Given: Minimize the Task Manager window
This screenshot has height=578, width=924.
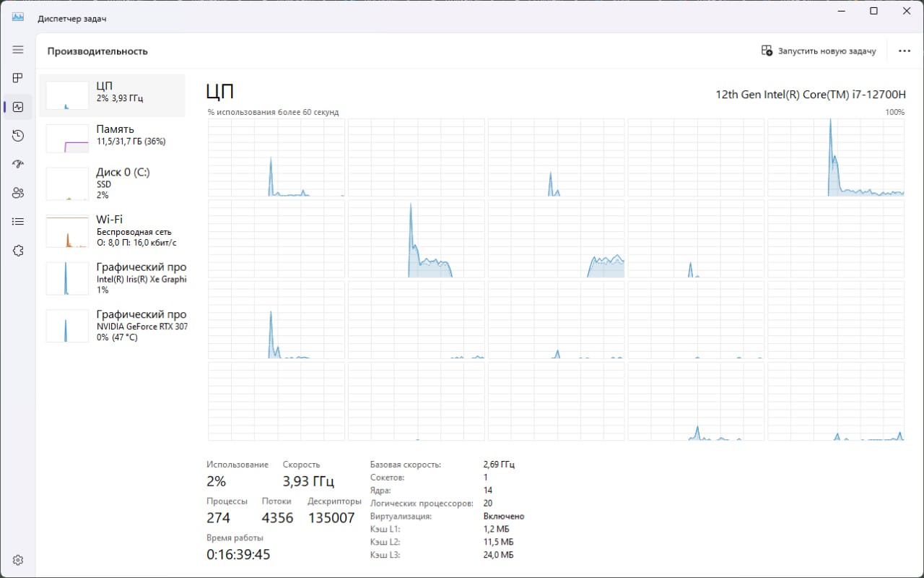Looking at the screenshot, I should (841, 11).
